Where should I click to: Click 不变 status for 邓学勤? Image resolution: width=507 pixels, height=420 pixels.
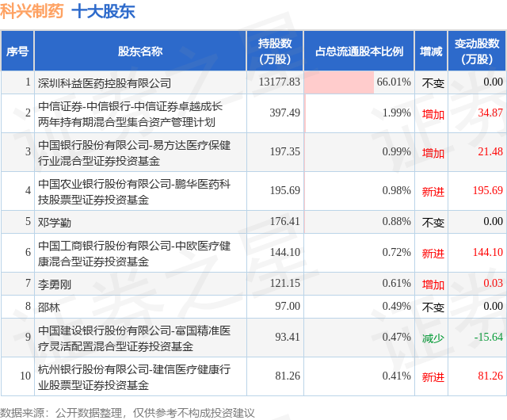[x=433, y=223]
